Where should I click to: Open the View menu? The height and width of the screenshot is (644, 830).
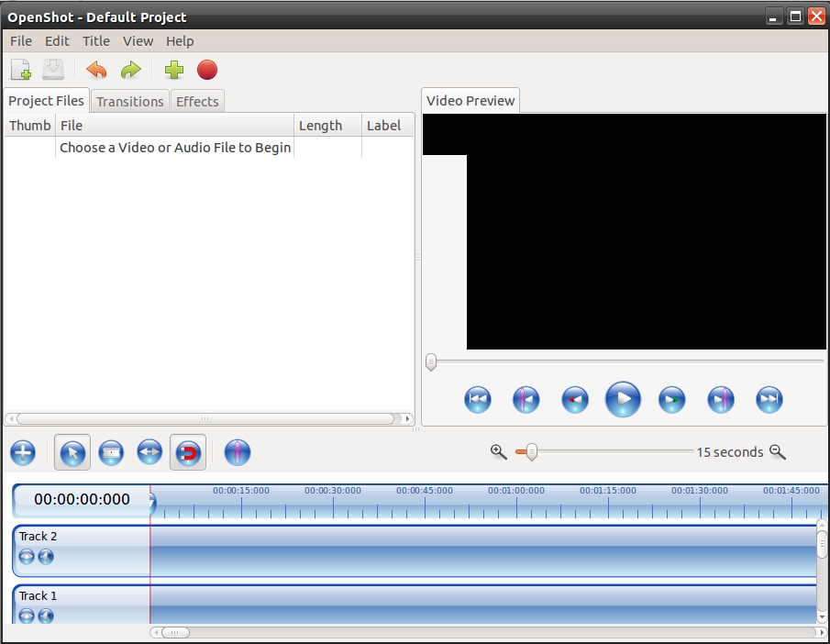tap(138, 40)
